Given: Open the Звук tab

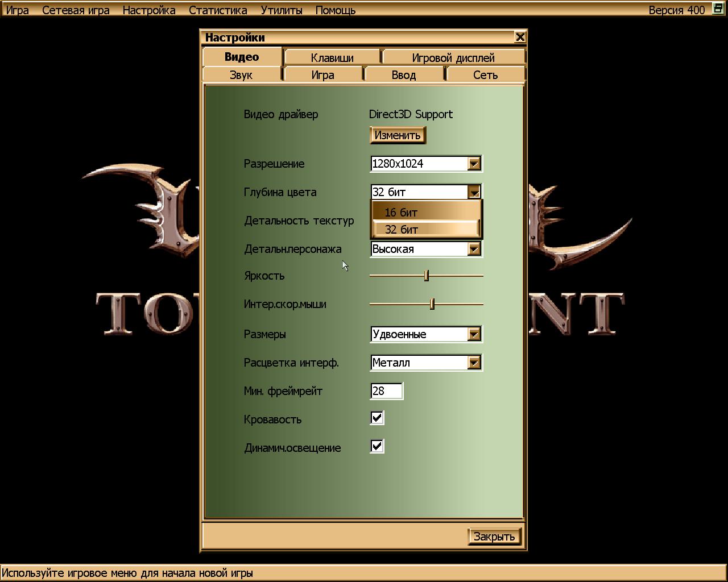Looking at the screenshot, I should 241,75.
